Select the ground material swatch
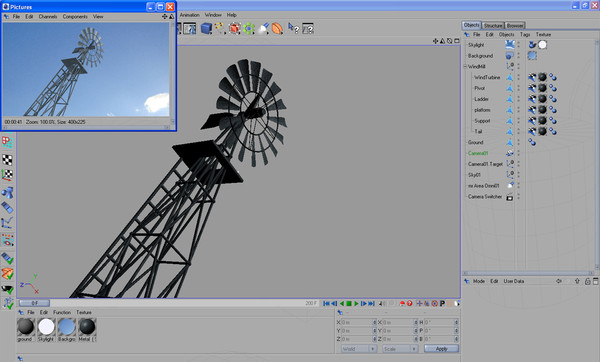 click(x=26, y=327)
